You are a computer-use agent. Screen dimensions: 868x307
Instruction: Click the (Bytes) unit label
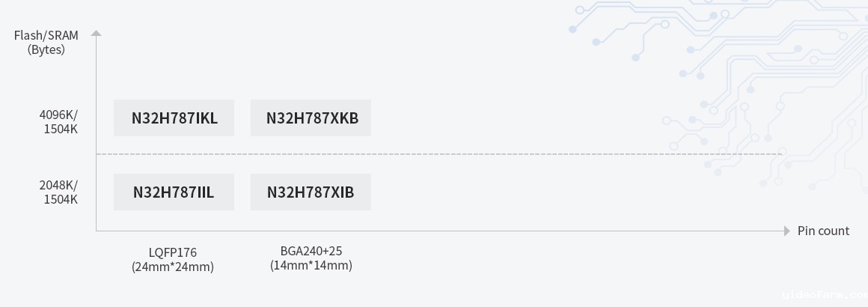click(x=46, y=50)
